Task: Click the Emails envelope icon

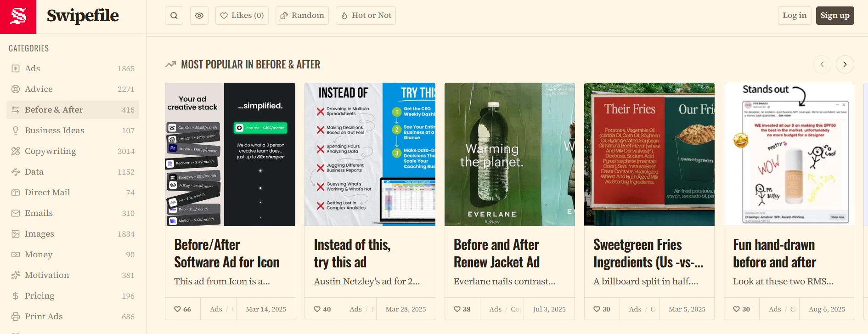Action: 16,213
